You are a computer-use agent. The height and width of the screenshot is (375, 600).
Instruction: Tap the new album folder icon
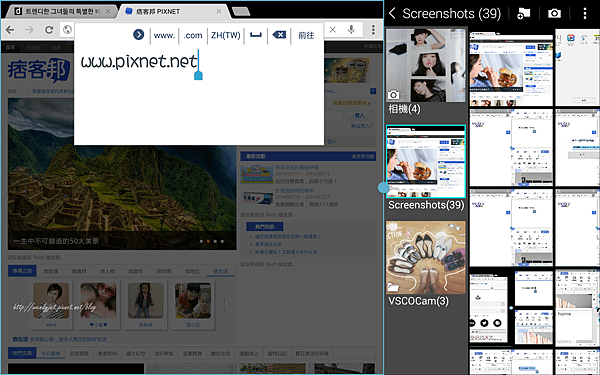523,13
